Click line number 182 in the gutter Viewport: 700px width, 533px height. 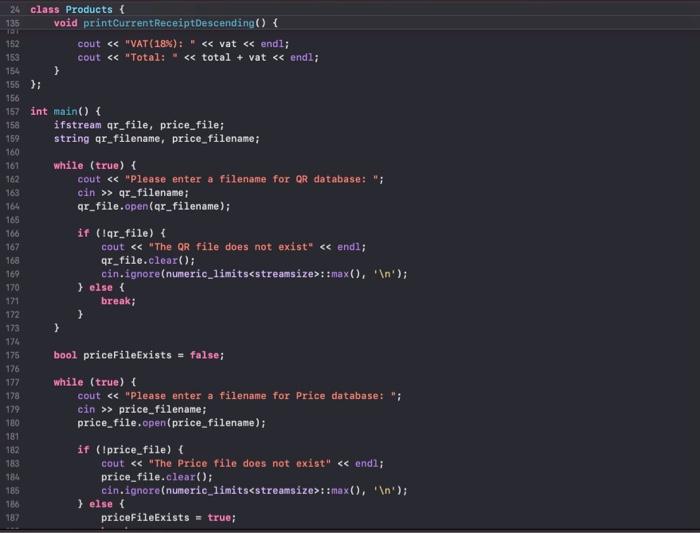point(12,450)
